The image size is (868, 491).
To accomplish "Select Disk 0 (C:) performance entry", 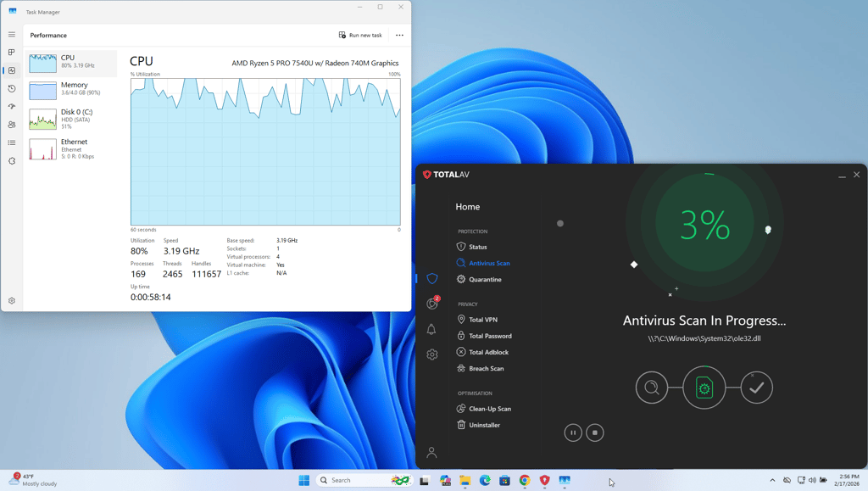I will [x=71, y=119].
